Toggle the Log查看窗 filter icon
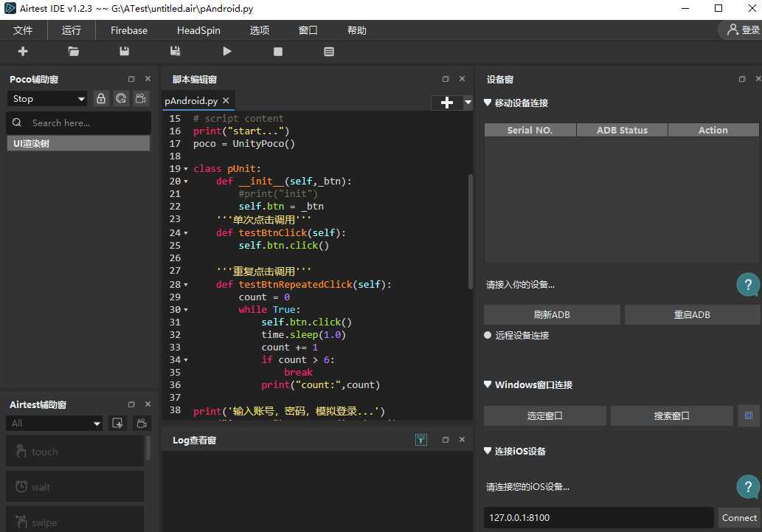This screenshot has width=762, height=532. 421,440
